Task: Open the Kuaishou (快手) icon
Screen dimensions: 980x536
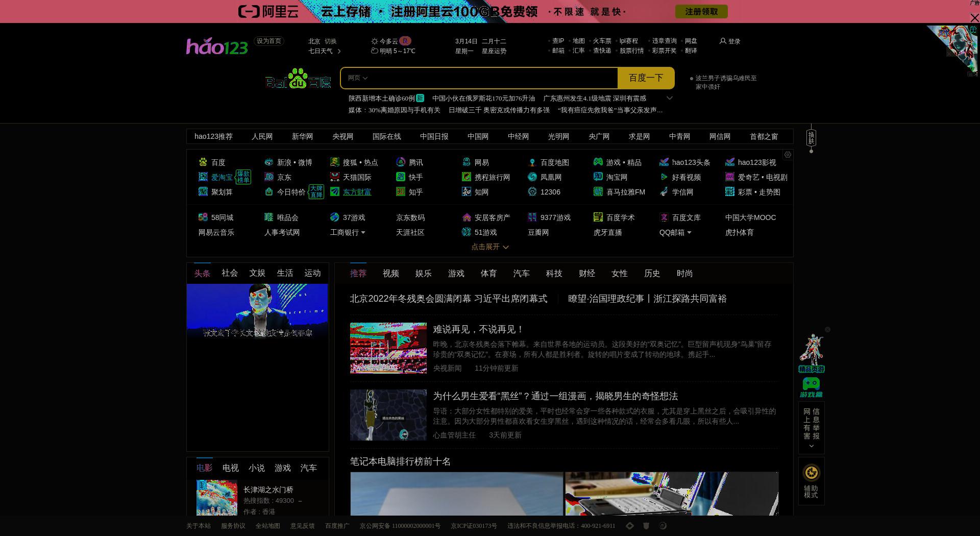Action: (401, 177)
